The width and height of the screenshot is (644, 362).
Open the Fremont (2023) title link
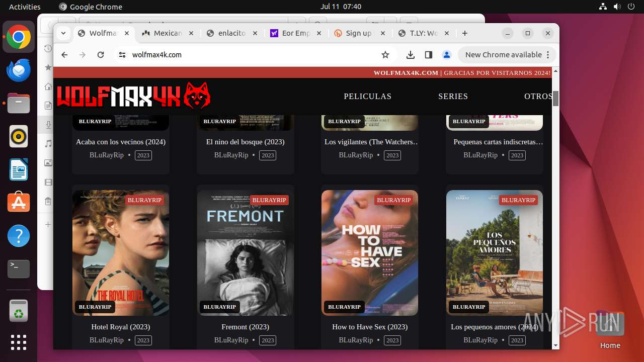click(245, 327)
